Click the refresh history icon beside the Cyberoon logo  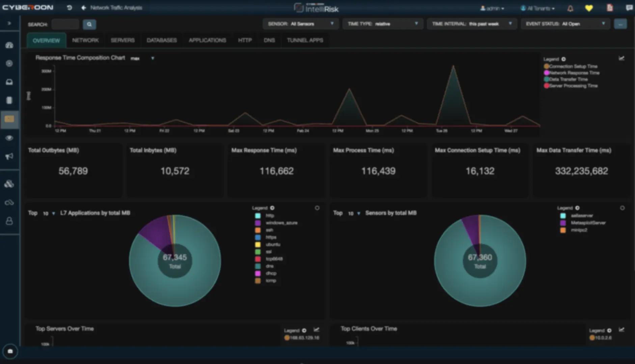[70, 7]
